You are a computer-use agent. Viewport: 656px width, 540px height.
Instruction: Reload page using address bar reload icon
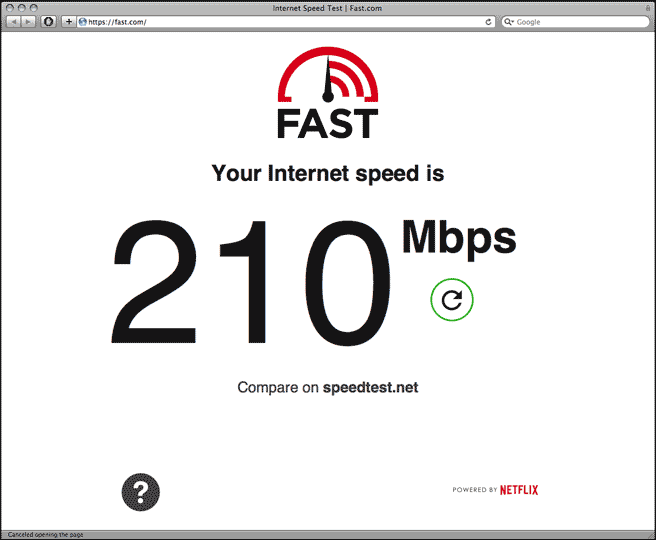(x=488, y=22)
